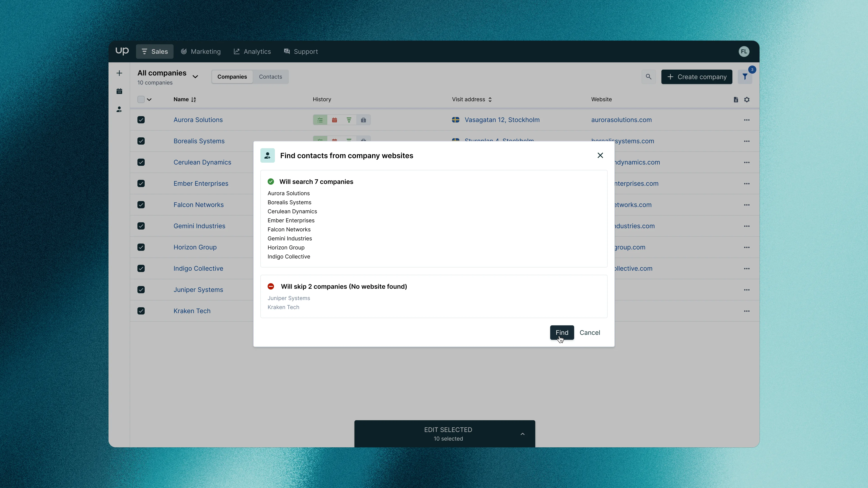This screenshot has height=488, width=868.
Task: Open the more options menu for Ember Enterprises
Action: click(747, 183)
